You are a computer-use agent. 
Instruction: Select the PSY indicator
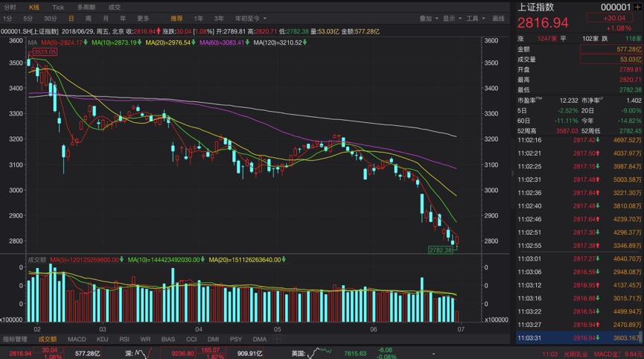click(x=236, y=340)
